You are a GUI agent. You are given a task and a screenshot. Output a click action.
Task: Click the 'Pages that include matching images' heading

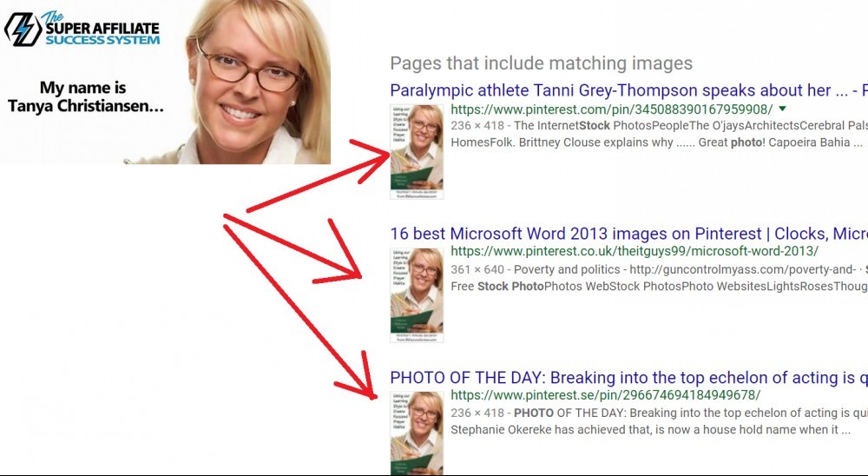point(542,63)
